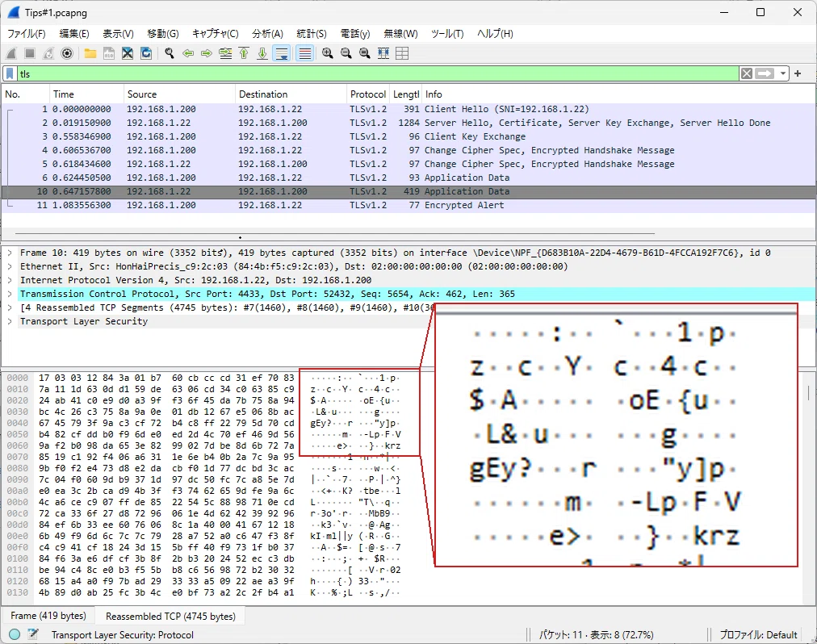Expand Transmission Control Protocol node
Viewport: 817px width, 644px height.
(10, 294)
